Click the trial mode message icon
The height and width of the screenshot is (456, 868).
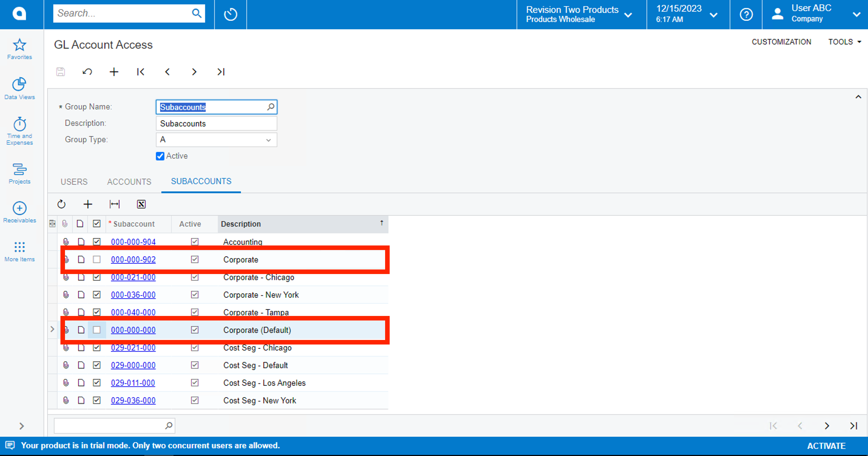10,445
